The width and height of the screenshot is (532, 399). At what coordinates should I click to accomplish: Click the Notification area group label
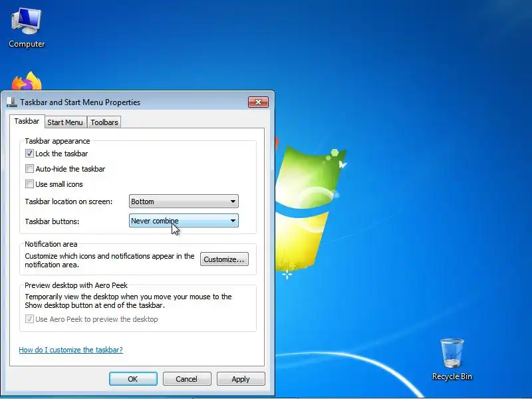pyautogui.click(x=51, y=244)
